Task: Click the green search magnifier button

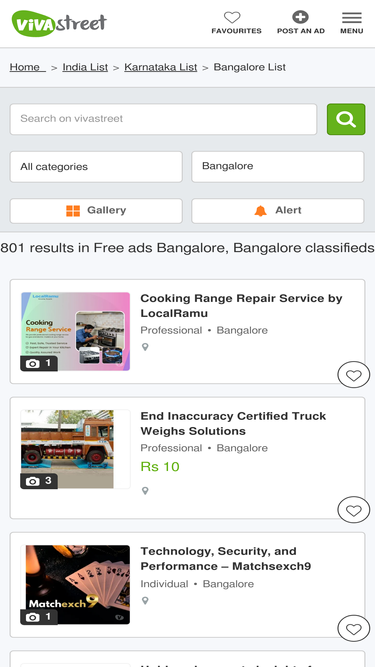Action: [346, 119]
